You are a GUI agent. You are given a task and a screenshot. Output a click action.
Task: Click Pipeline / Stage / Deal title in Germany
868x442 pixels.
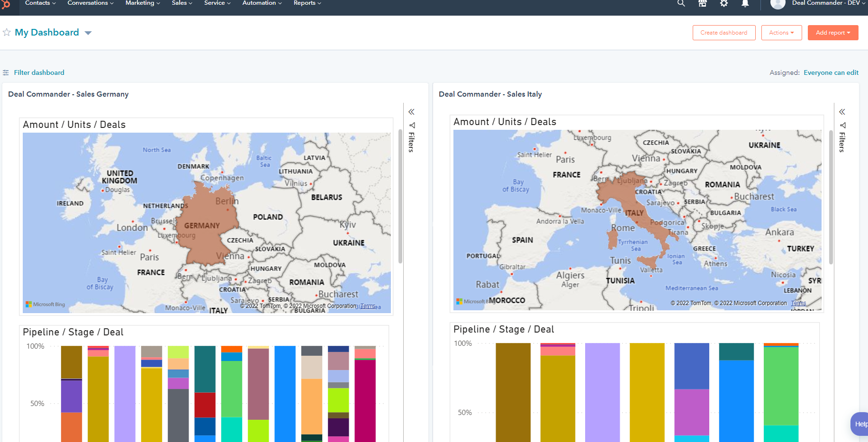tap(73, 332)
